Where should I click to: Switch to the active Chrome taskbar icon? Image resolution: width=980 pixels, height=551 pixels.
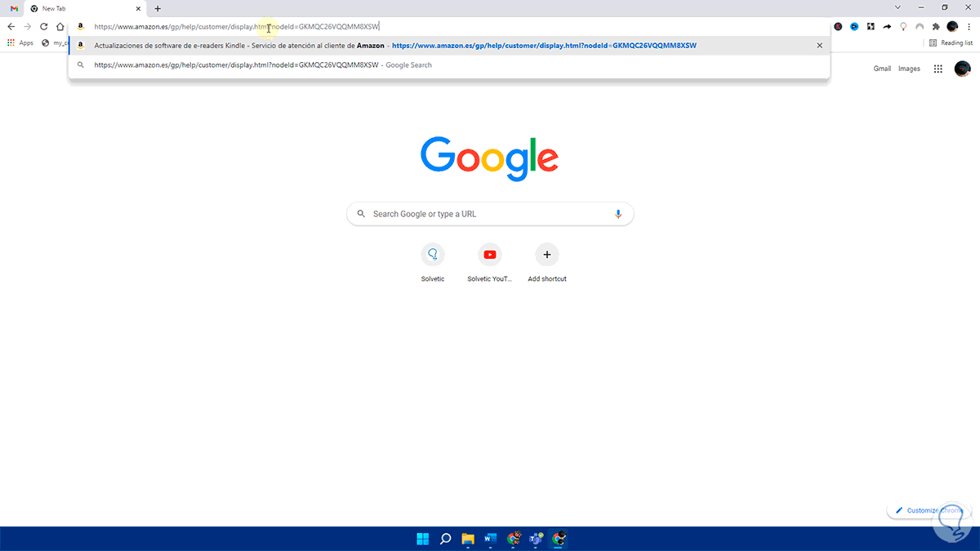(559, 539)
